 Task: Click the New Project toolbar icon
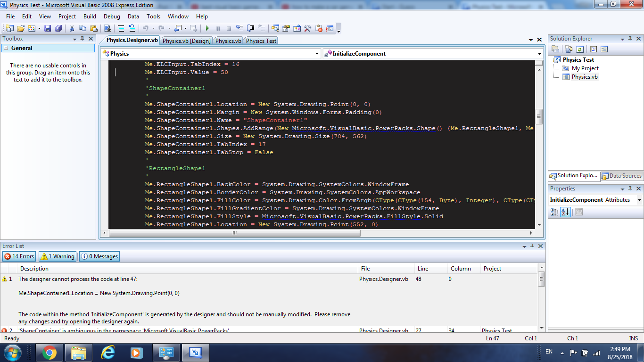(x=9, y=28)
